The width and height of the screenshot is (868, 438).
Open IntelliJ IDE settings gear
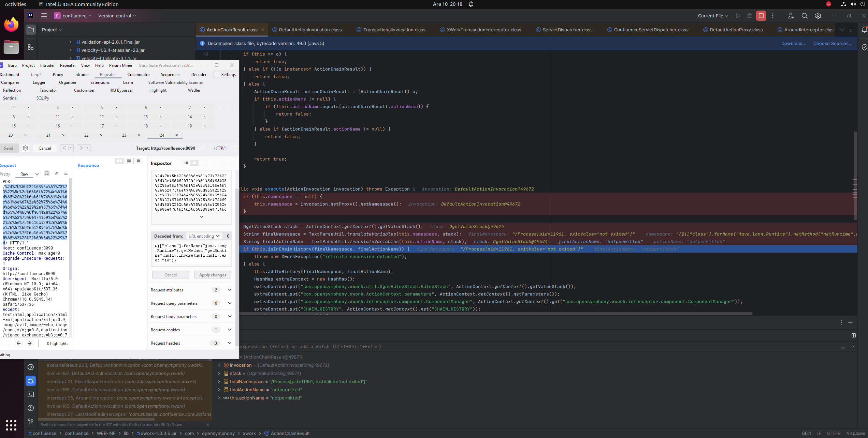click(818, 16)
